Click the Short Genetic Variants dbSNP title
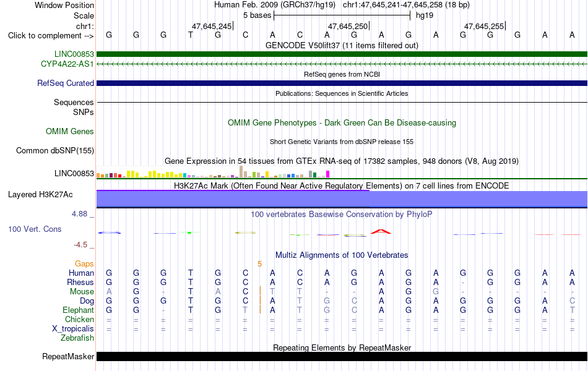The width and height of the screenshot is (588, 371). [x=342, y=142]
